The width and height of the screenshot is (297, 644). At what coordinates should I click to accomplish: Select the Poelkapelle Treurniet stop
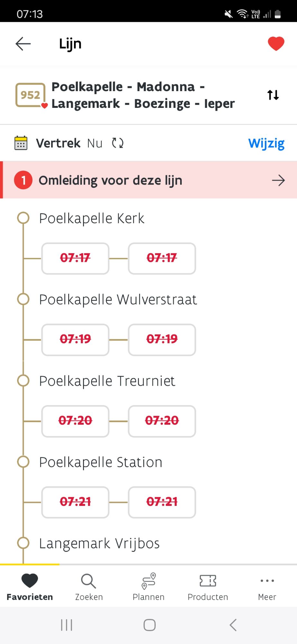tap(107, 381)
